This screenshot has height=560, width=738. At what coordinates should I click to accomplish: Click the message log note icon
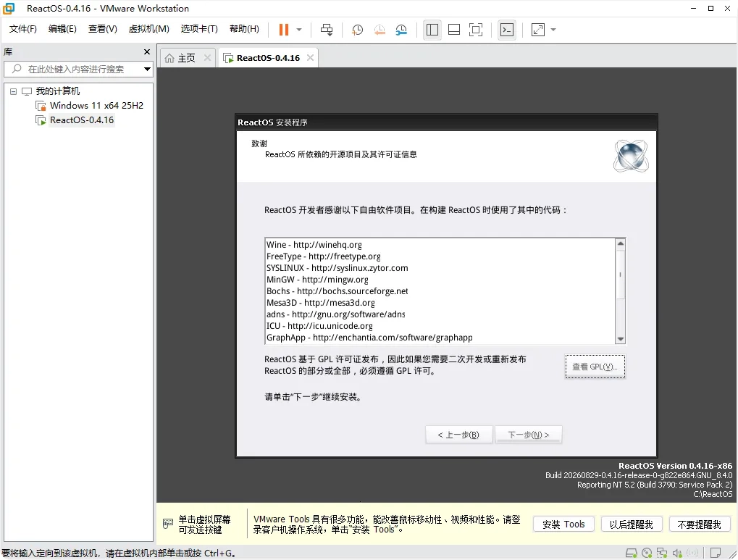pos(716,553)
